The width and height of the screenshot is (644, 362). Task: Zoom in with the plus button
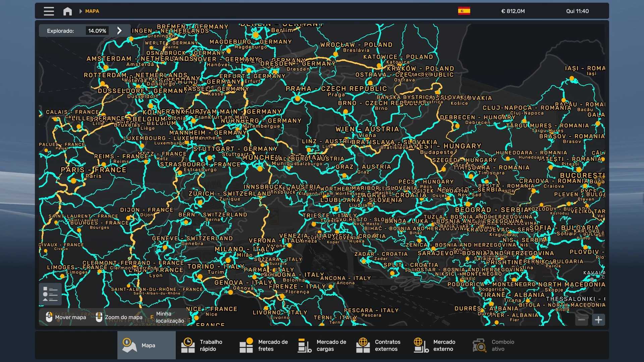pyautogui.click(x=598, y=320)
